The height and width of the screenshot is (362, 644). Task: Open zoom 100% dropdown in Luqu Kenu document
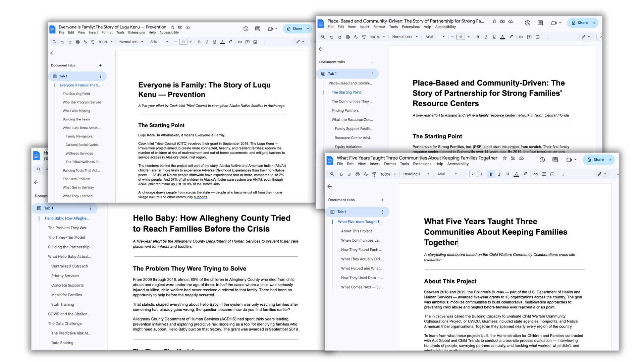[x=105, y=42]
